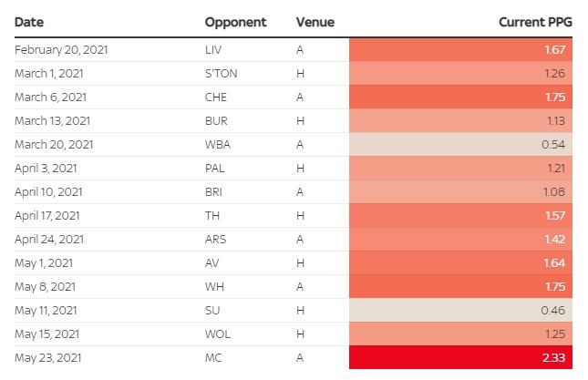This screenshot has width=588, height=380.
Task: Select the S'TON opponent entry
Action: pos(220,73)
